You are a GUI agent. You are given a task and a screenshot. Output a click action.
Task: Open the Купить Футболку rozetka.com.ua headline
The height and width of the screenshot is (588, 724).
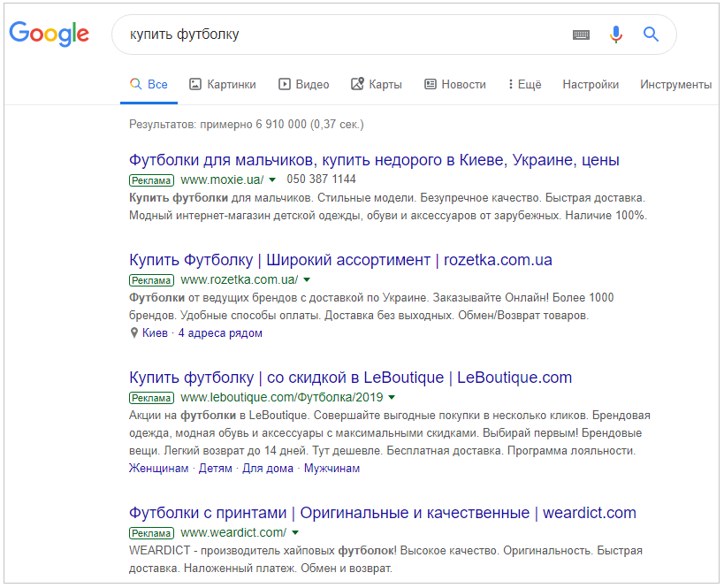tap(340, 260)
